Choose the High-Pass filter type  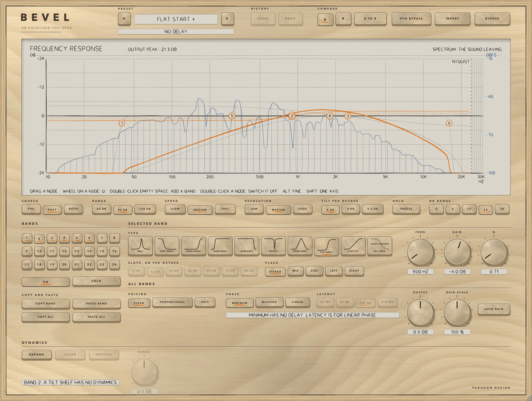tap(220, 246)
